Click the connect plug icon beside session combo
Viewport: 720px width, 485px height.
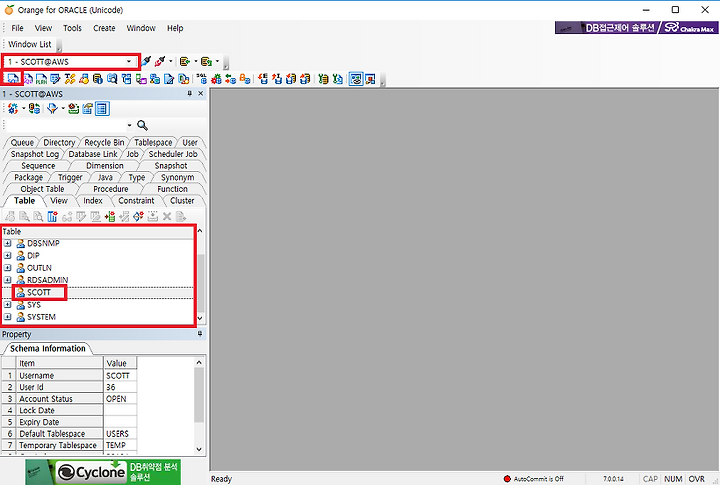pyautogui.click(x=146, y=61)
